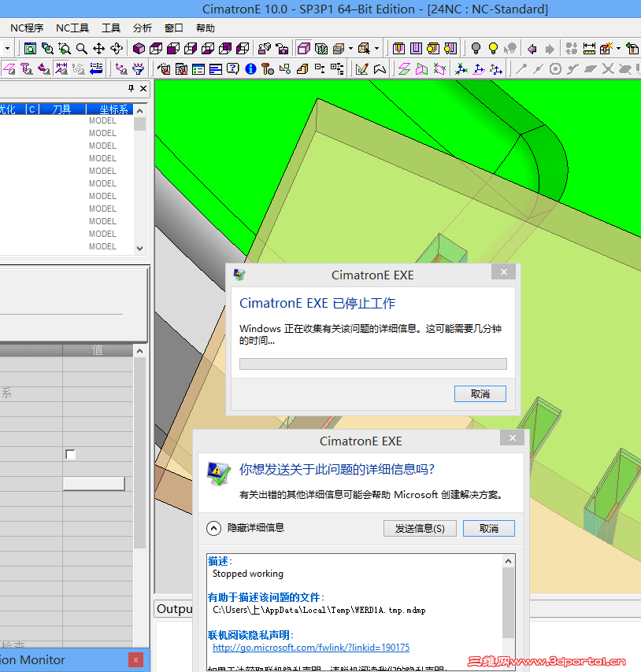Click scroll-up arrow of the MODEL list
641x672 pixels.
[140, 111]
